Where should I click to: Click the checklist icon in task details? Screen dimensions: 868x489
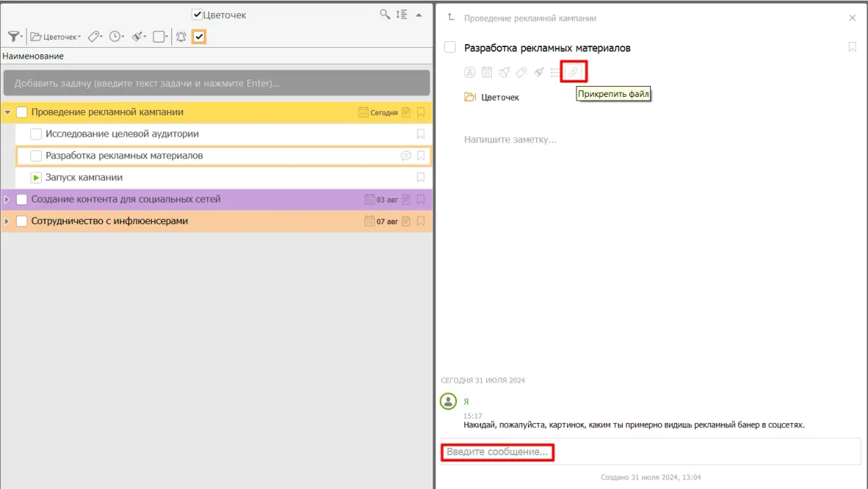click(x=556, y=72)
